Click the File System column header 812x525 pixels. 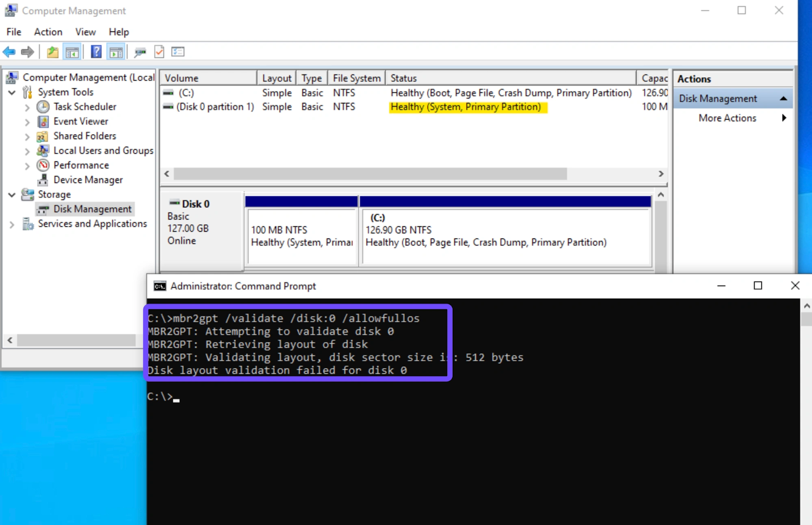356,78
